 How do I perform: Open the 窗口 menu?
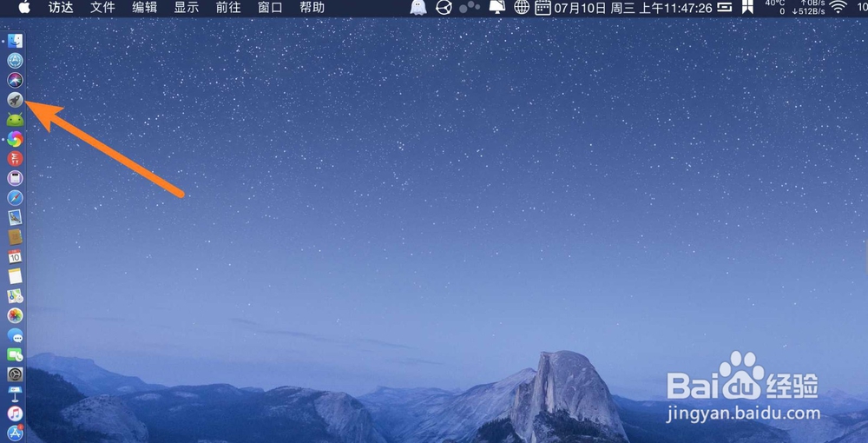[x=270, y=8]
